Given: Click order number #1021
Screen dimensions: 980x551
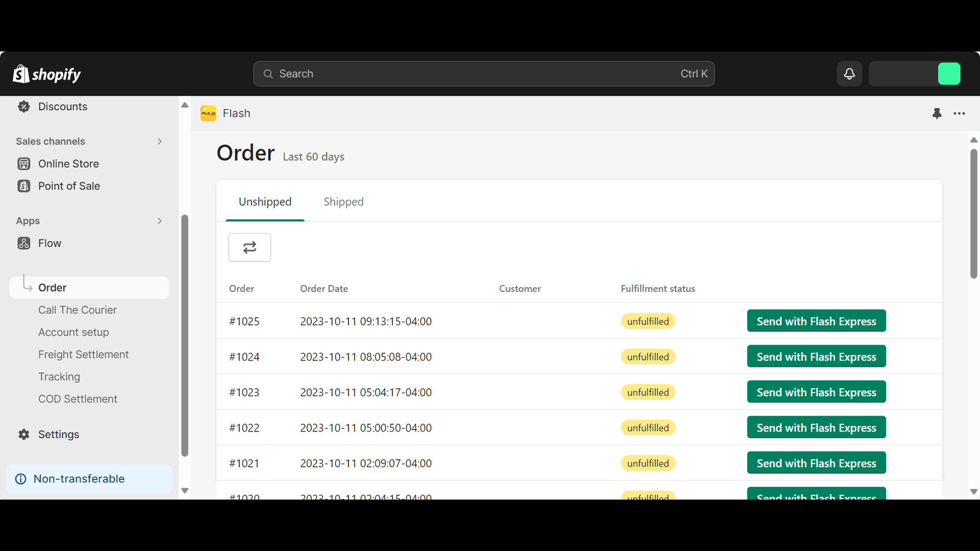Looking at the screenshot, I should point(244,463).
